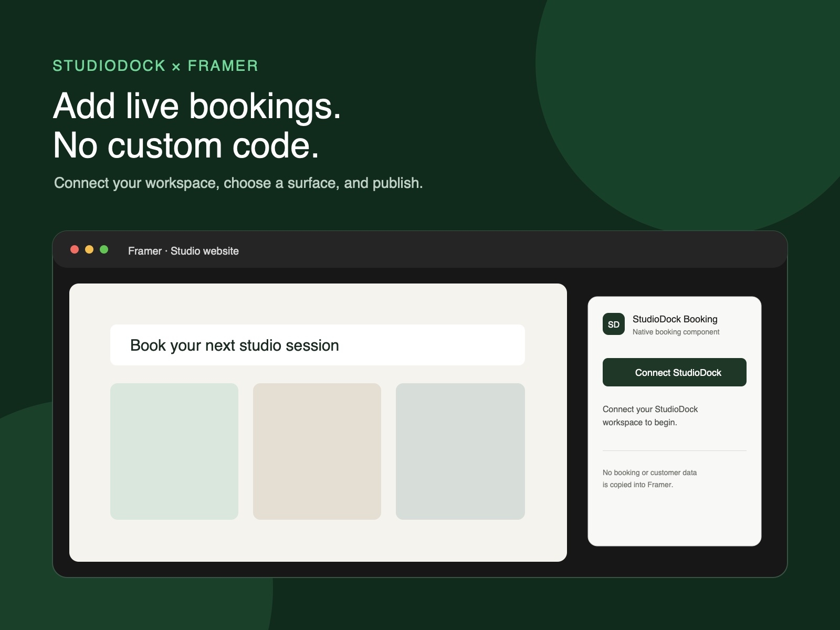
Task: Click the Connect StudioDock button
Action: (x=675, y=372)
